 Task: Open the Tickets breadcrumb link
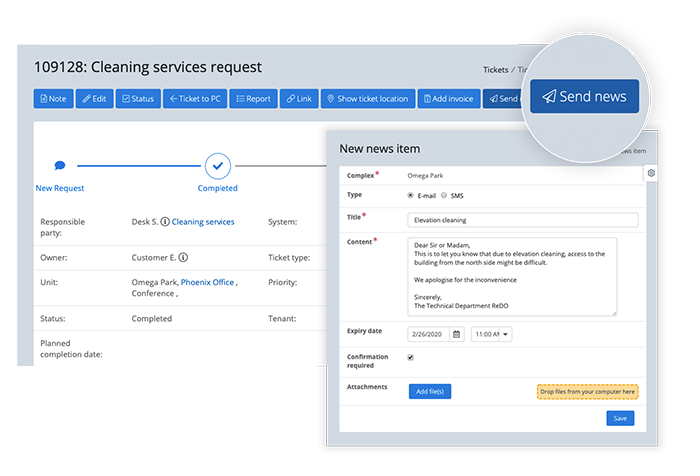pyautogui.click(x=496, y=70)
